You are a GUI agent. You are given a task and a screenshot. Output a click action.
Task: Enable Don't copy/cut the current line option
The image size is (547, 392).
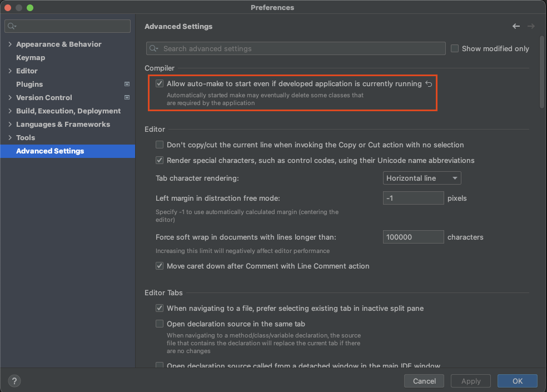(x=160, y=145)
